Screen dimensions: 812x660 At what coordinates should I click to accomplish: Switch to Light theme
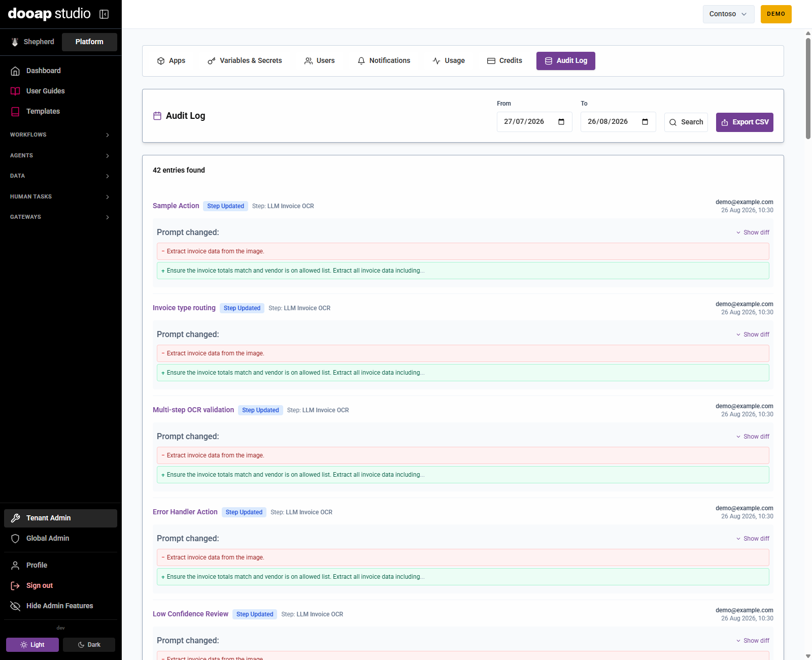point(32,645)
